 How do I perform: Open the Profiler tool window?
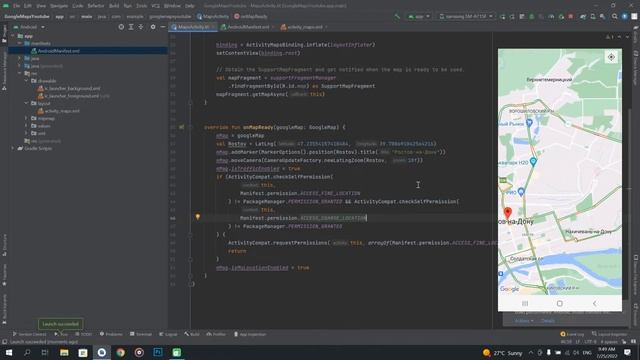pos(216,334)
